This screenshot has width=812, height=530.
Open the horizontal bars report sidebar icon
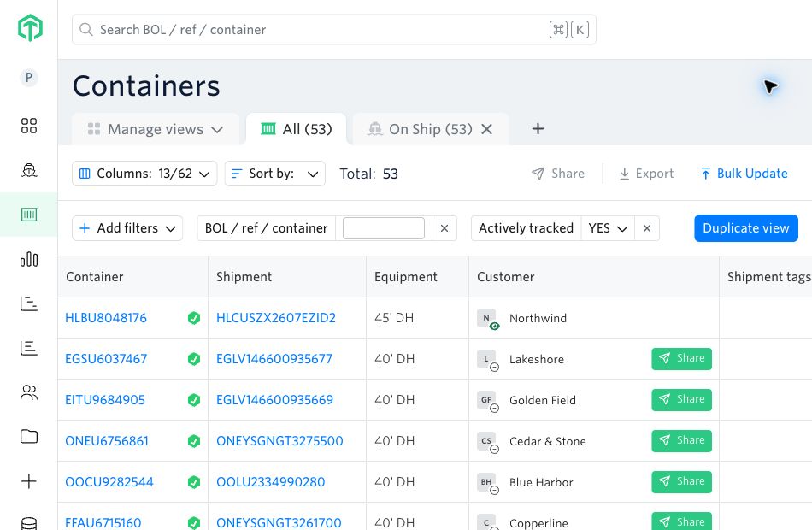pyautogui.click(x=29, y=348)
